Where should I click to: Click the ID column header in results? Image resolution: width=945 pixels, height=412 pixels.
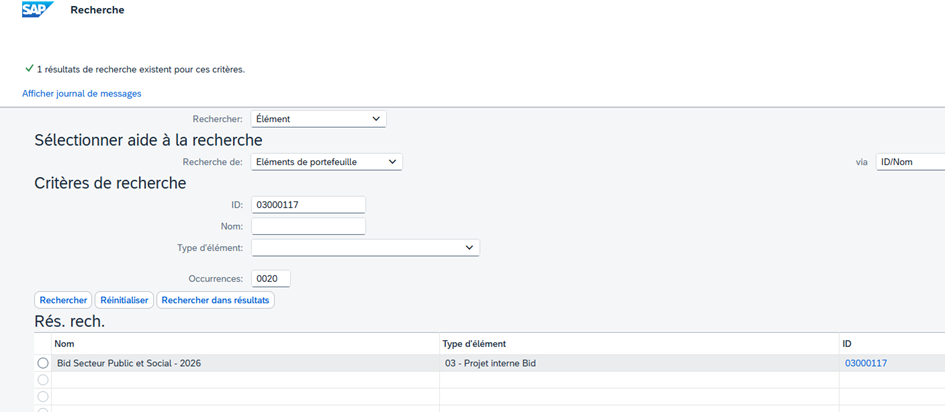(850, 344)
